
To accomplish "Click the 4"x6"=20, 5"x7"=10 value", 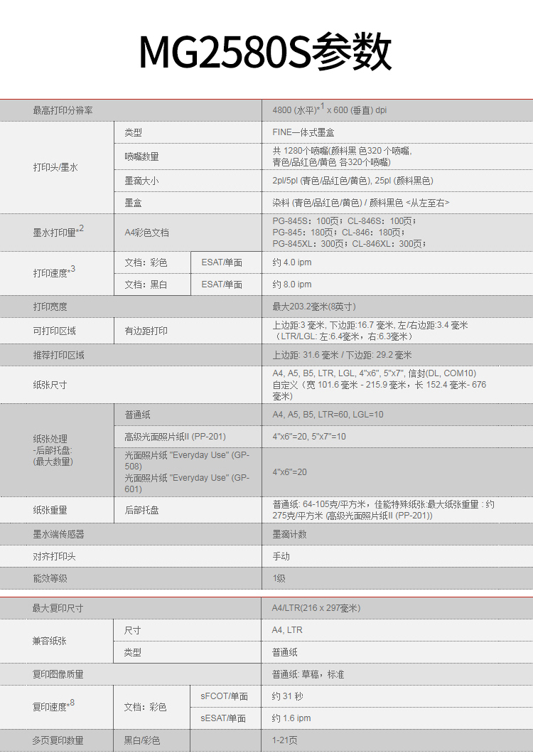I will 309,437.
